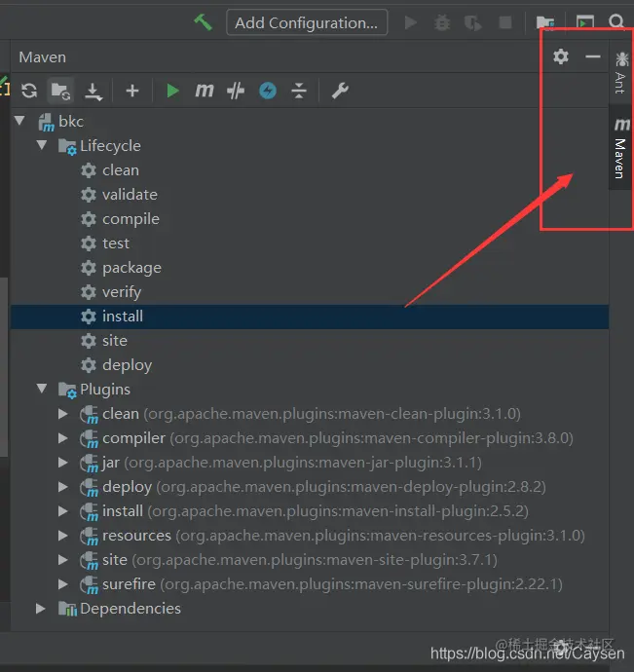Open Project Structure folder icon
The image size is (634, 672).
pos(545,22)
